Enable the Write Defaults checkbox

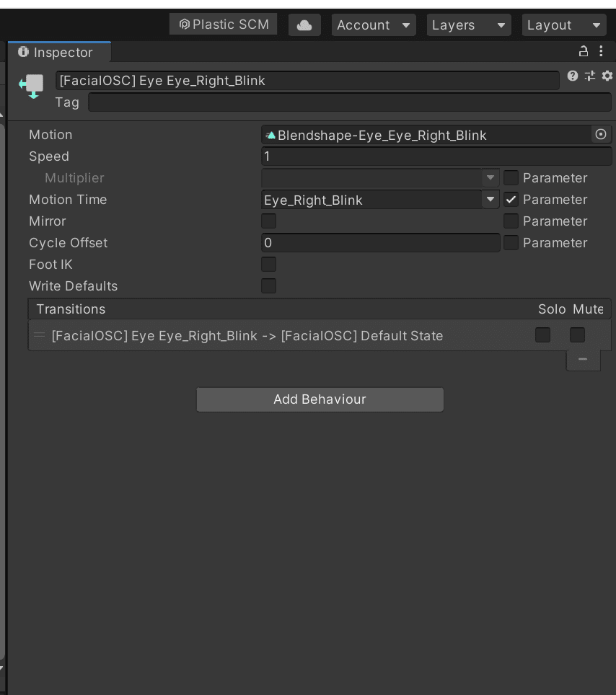(x=269, y=286)
